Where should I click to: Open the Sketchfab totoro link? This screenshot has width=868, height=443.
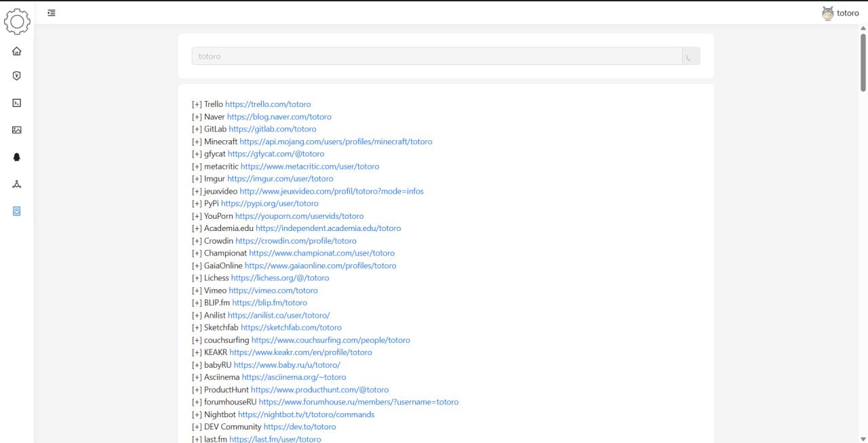pyautogui.click(x=291, y=327)
